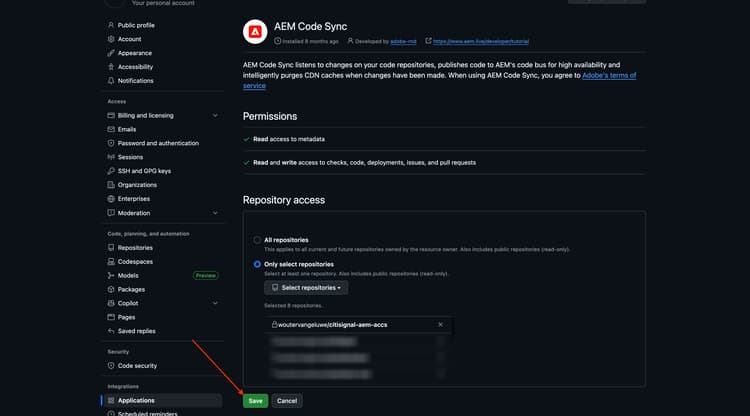Open the Select repositories dropdown
This screenshot has height=416, width=750.
click(306, 288)
